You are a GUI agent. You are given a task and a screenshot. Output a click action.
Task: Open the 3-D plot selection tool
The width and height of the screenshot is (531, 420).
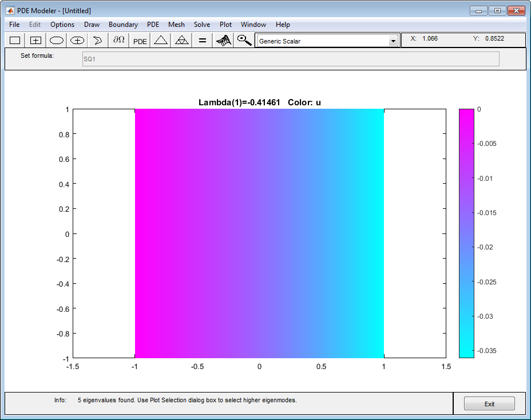224,41
